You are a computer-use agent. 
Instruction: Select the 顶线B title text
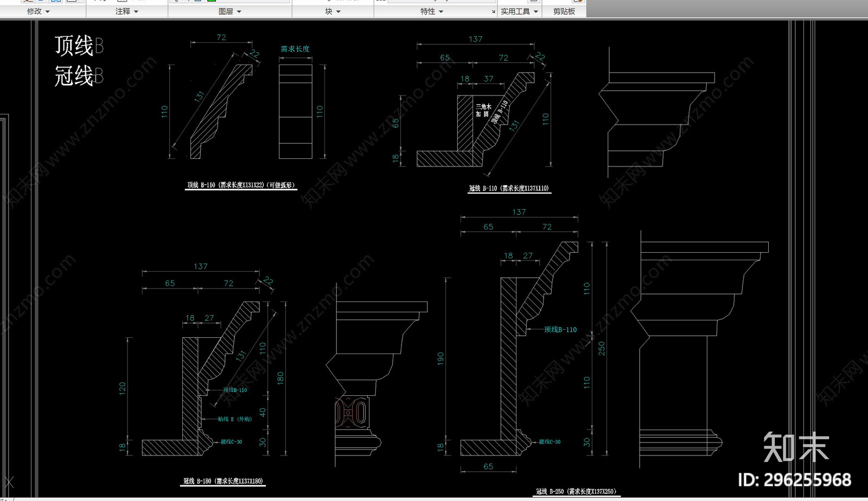(x=79, y=46)
